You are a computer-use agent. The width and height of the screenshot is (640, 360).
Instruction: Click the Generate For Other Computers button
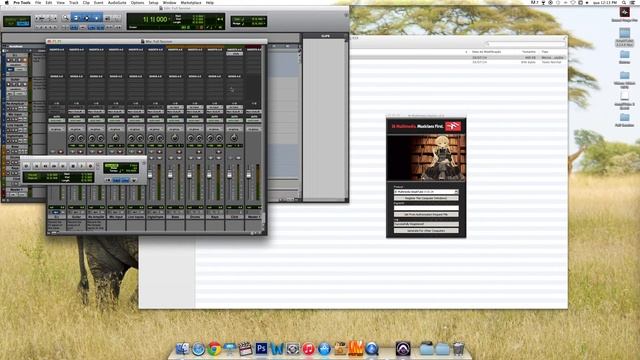pyautogui.click(x=426, y=231)
